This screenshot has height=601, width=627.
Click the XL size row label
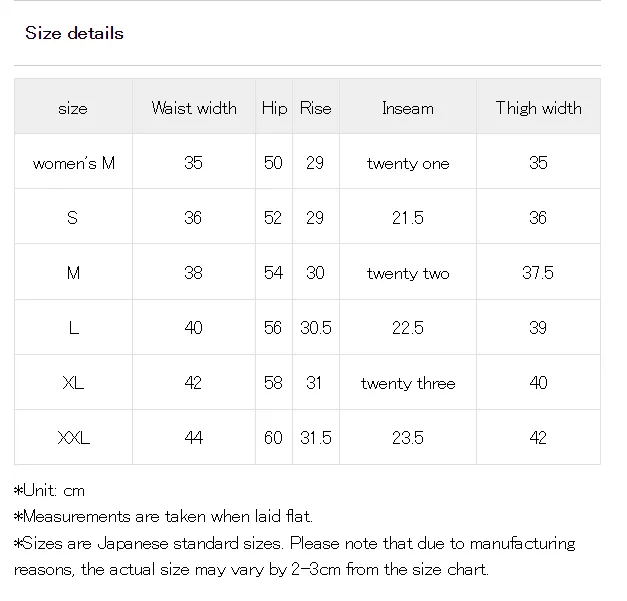pyautogui.click(x=73, y=383)
